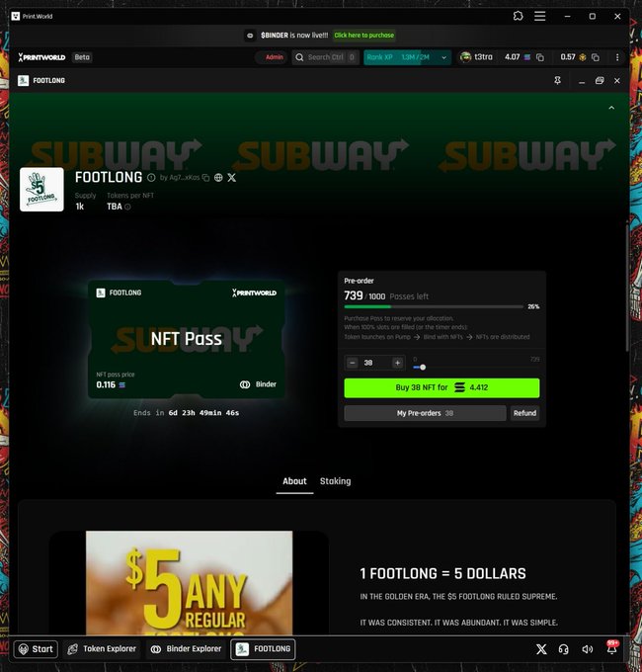The height and width of the screenshot is (672, 642).
Task: Expand the Rank XP dropdown
Action: pos(443,57)
